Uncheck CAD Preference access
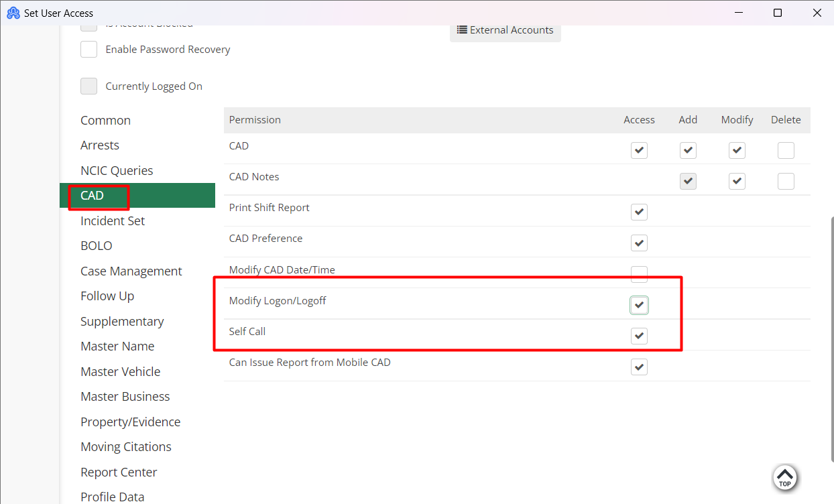Image resolution: width=834 pixels, height=504 pixels. (639, 243)
